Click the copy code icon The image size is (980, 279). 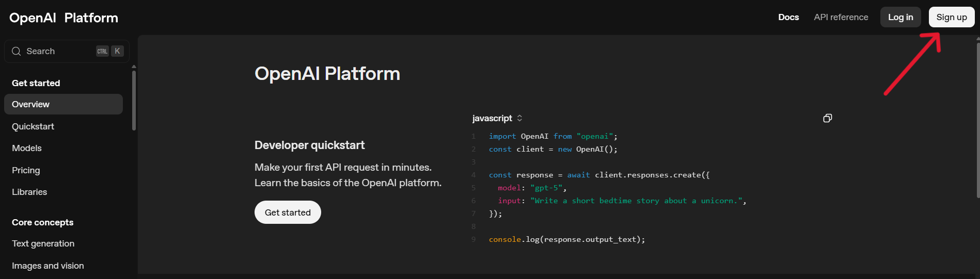(x=827, y=118)
